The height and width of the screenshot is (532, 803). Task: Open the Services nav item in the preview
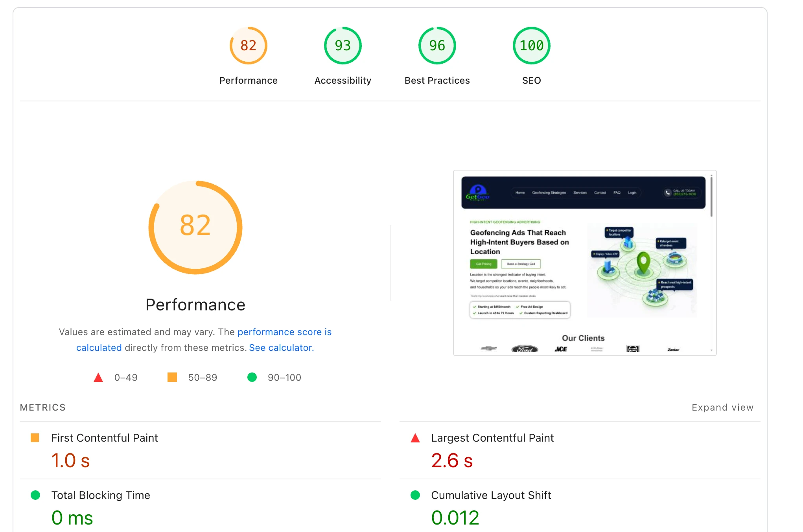coord(580,193)
